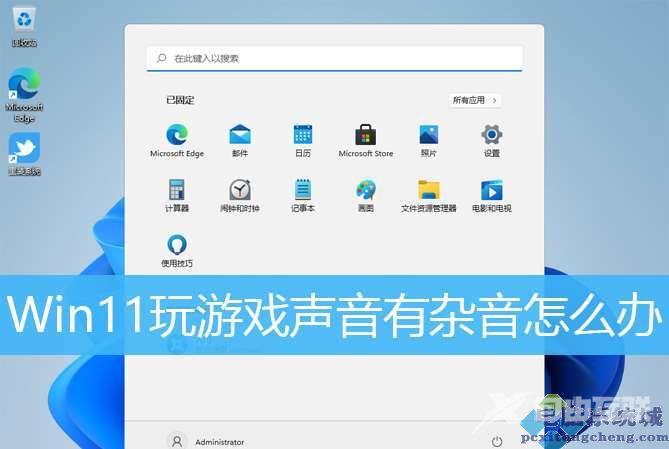Open Microsoft Edge in pinned apps
669x449 pixels.
tap(177, 141)
